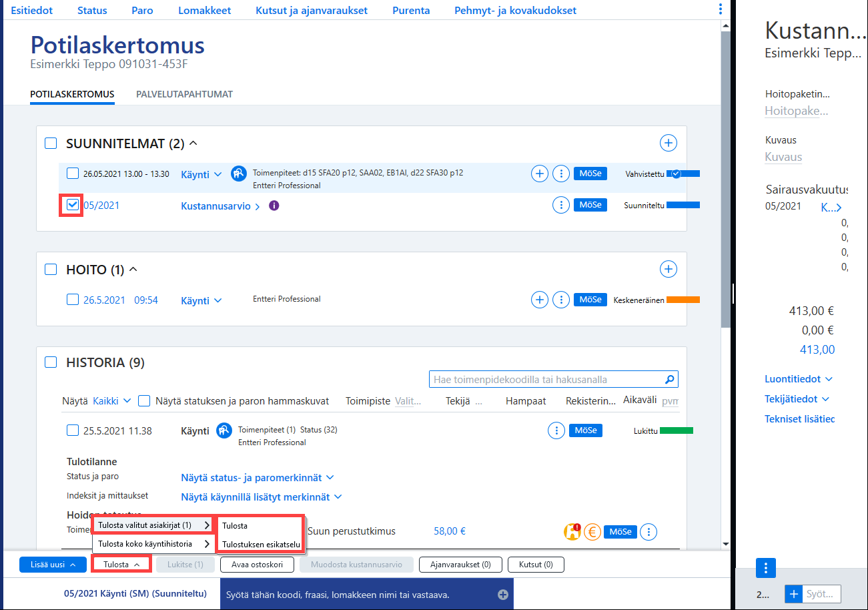Switch to the PALVELUTAPAHTUMAT tab

coord(184,94)
